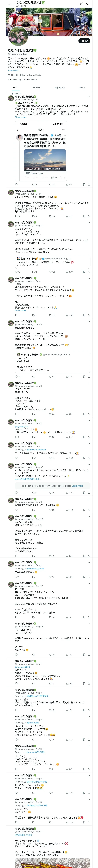The height and width of the screenshot is (868, 98).
Task: Bookmark the post with 7.1K views
Action: click(84, 216)
